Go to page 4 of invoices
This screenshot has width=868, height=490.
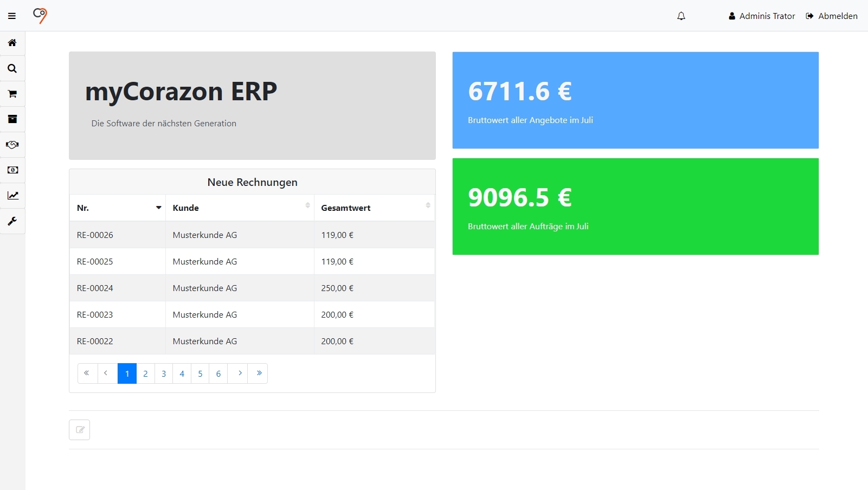(182, 373)
